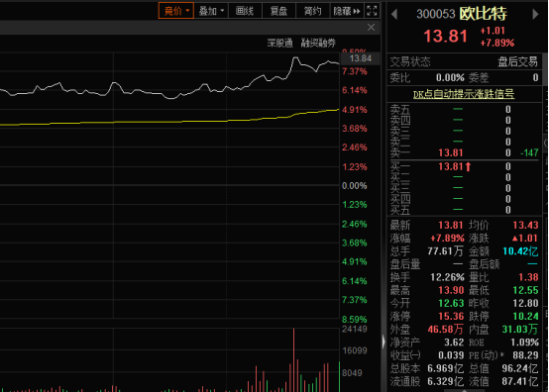Screen dimensions: 549x392
Task: Toggle fullscreen chart icon
Action: coord(372,11)
